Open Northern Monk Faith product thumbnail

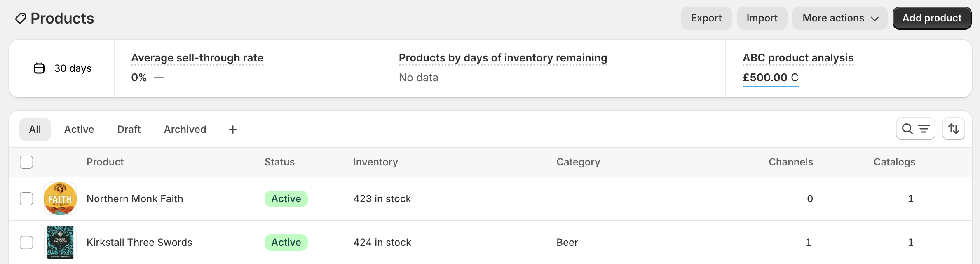[x=60, y=199]
